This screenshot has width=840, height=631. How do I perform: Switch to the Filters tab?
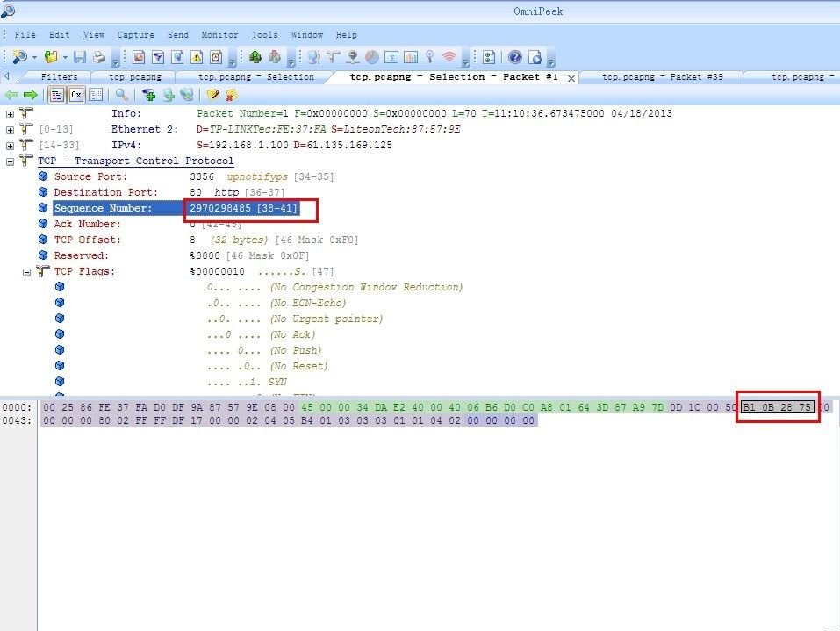tap(59, 77)
